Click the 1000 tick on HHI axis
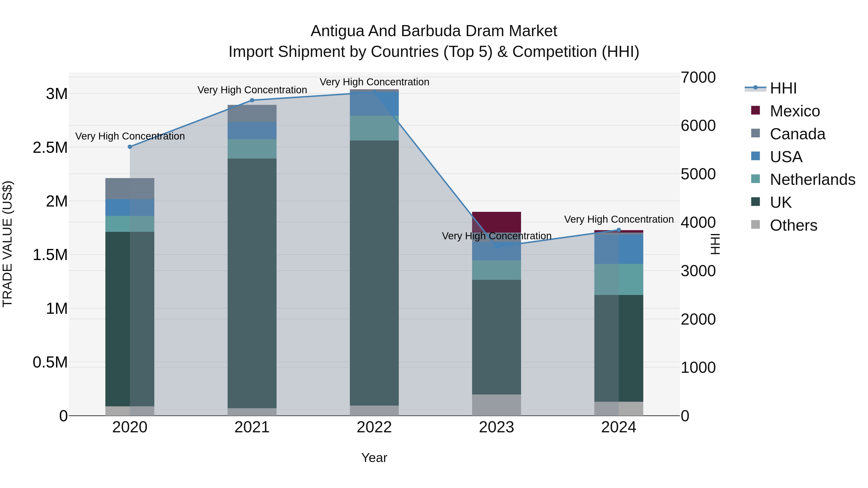Screen dimensions: 868x488 tap(698, 368)
